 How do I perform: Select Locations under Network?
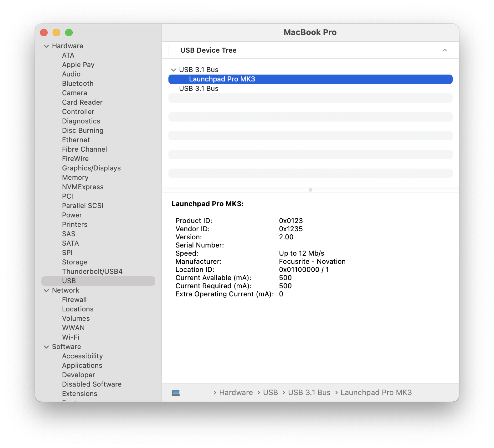tap(78, 309)
